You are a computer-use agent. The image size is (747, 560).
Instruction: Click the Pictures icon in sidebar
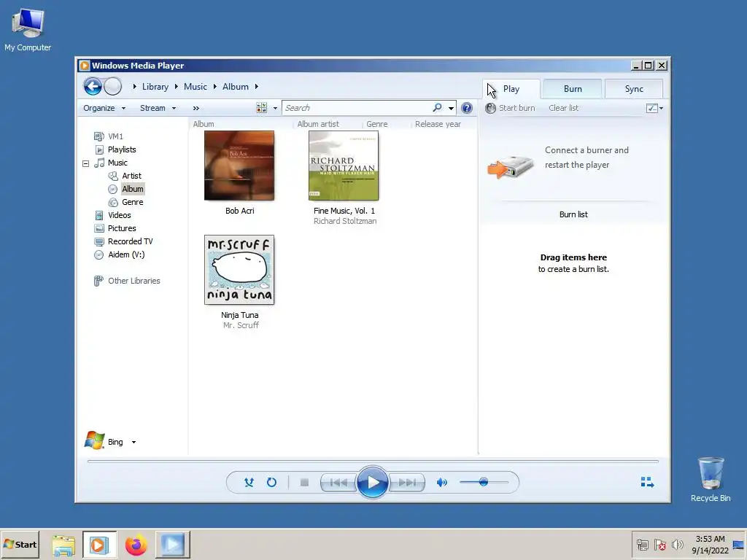[99, 228]
